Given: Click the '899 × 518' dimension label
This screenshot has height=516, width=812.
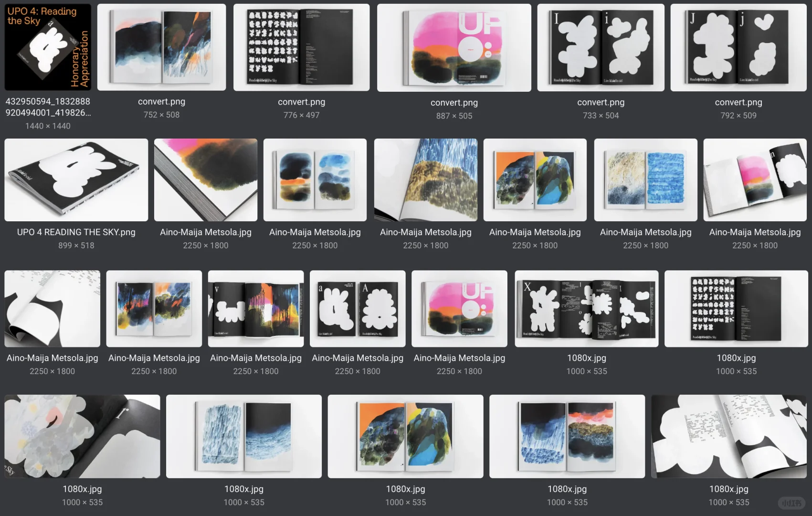Looking at the screenshot, I should point(76,246).
